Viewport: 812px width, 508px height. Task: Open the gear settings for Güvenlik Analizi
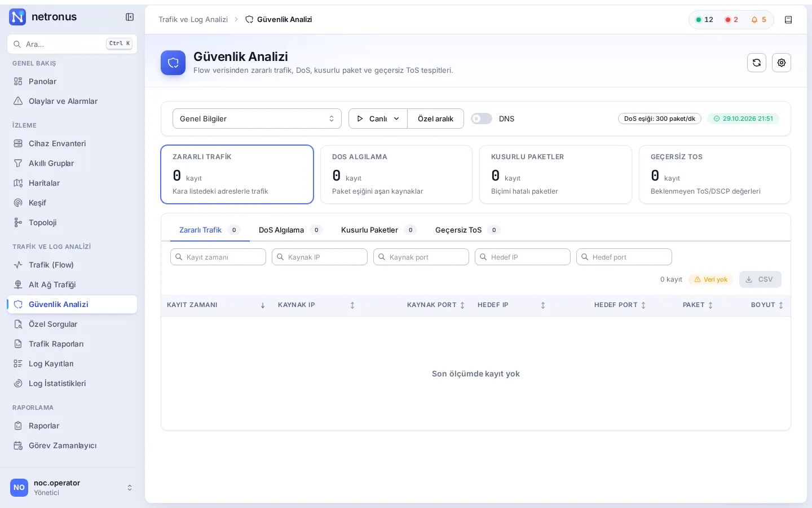click(782, 63)
